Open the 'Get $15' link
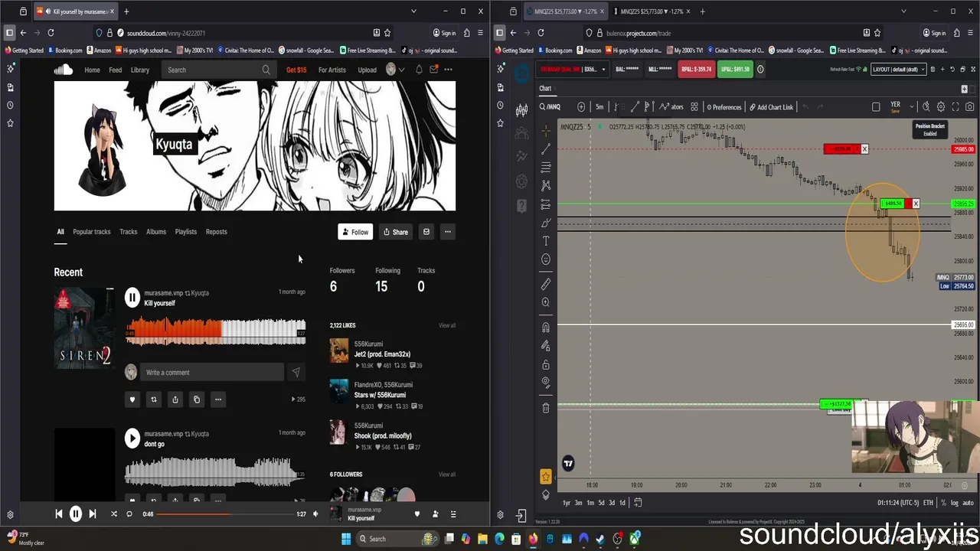This screenshot has height=551, width=980. pyautogui.click(x=296, y=70)
